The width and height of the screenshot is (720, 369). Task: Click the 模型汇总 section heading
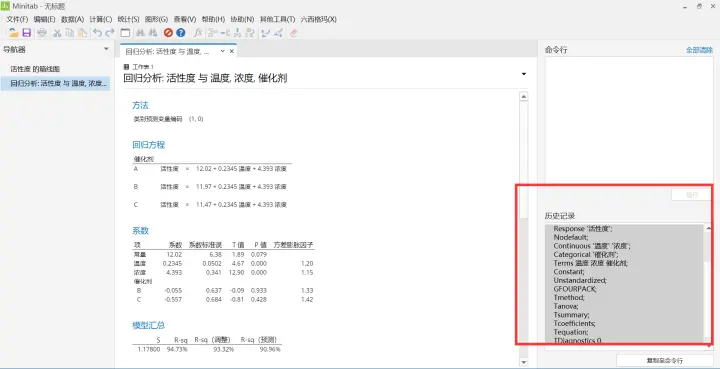(x=148, y=325)
